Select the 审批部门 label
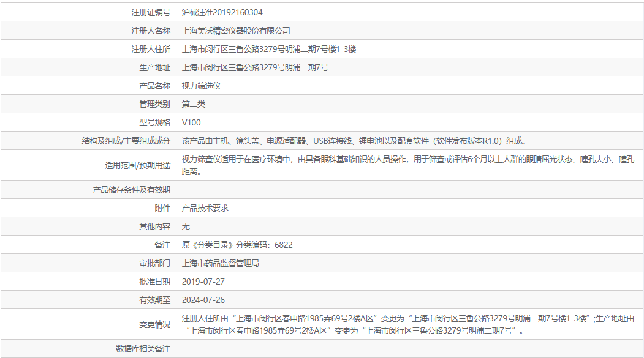The height and width of the screenshot is (358, 644). 155,263
